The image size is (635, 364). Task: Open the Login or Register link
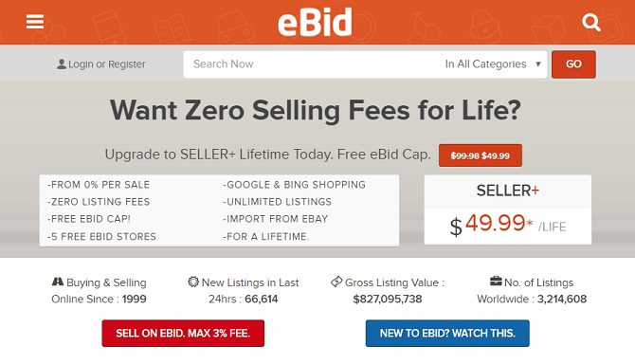point(106,64)
